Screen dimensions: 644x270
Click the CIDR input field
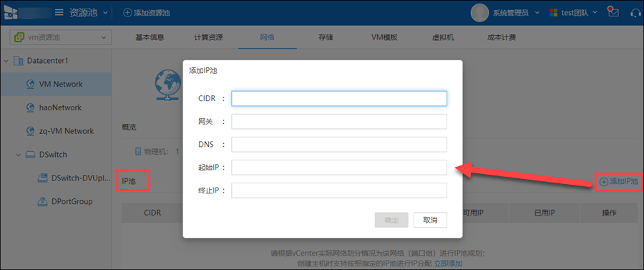(339, 99)
